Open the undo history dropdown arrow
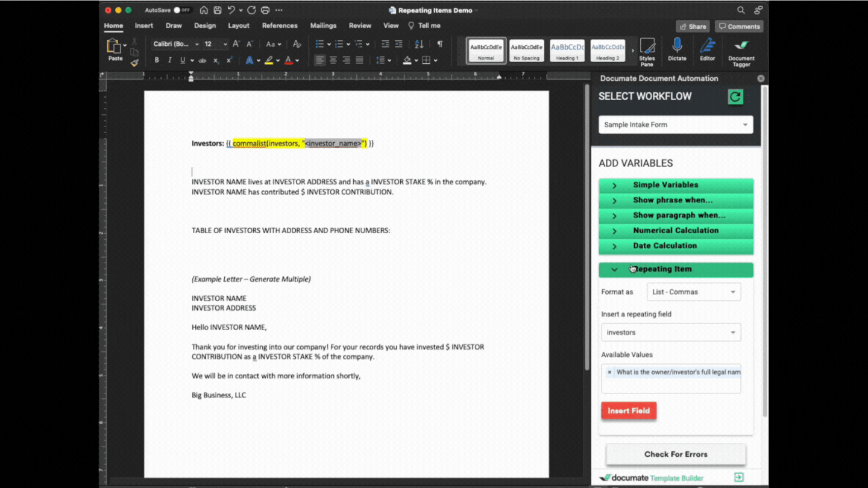 click(241, 10)
